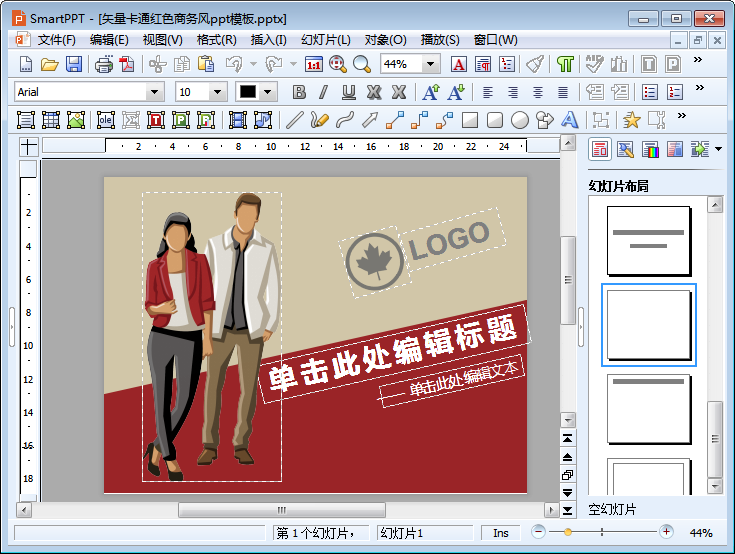The height and width of the screenshot is (554, 735).
Task: Click the status bar zoom slider handle
Action: coord(568,532)
